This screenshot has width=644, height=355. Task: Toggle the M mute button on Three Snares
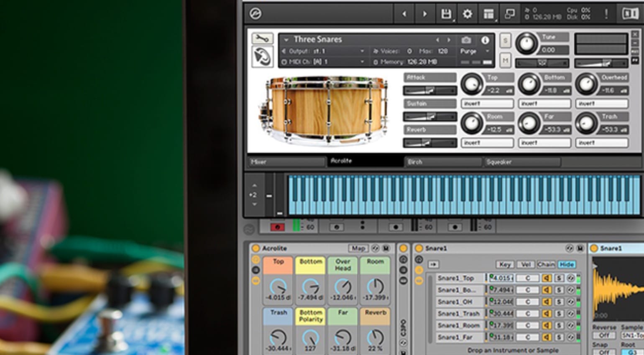pos(505,61)
